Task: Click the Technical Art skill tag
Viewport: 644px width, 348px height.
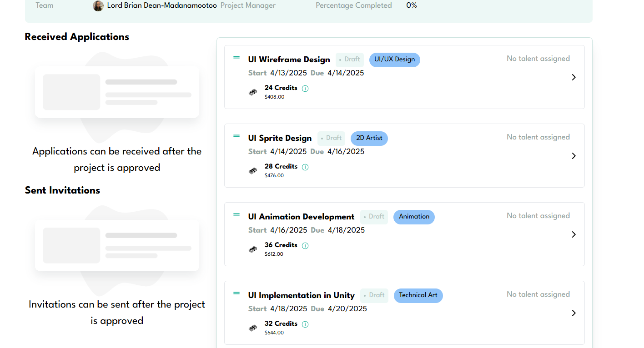Action: coord(418,295)
